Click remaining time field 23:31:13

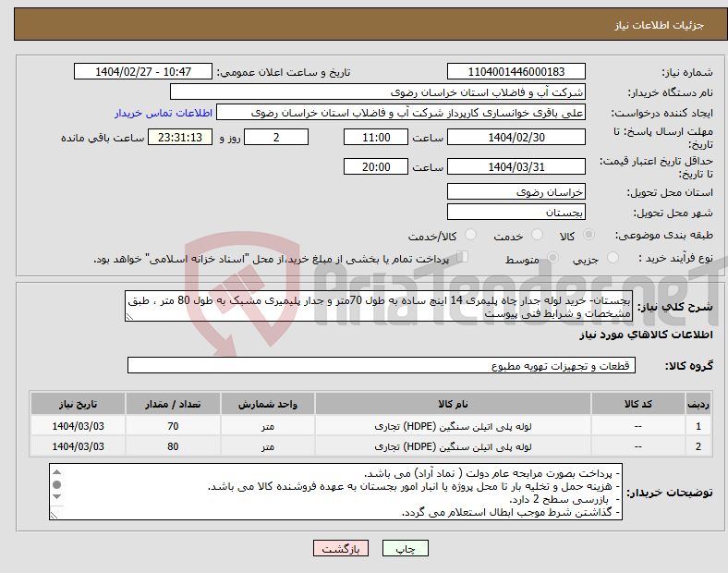coord(180,137)
